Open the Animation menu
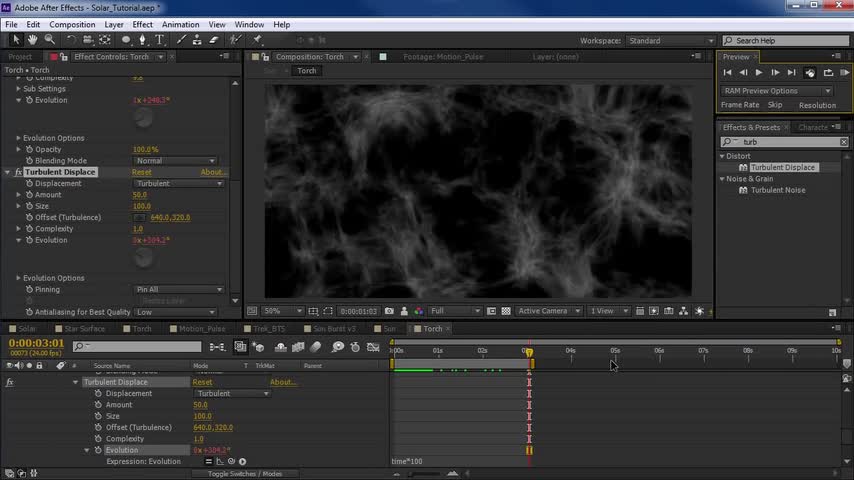This screenshot has height=480, width=854. point(180,24)
